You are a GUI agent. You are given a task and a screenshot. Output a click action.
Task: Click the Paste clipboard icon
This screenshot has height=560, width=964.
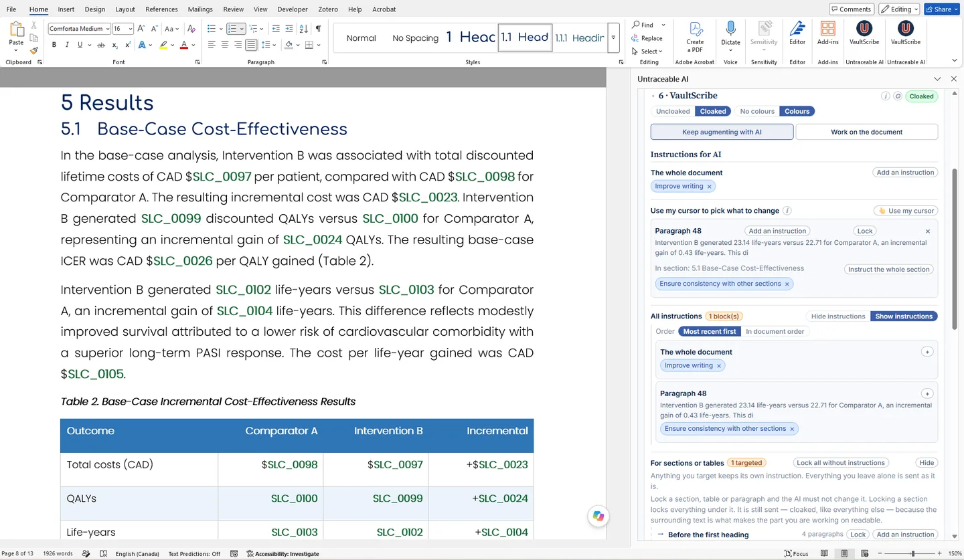[x=16, y=29]
